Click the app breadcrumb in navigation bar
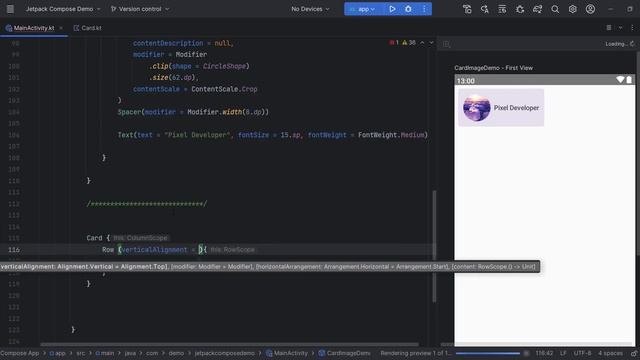 click(x=58, y=353)
